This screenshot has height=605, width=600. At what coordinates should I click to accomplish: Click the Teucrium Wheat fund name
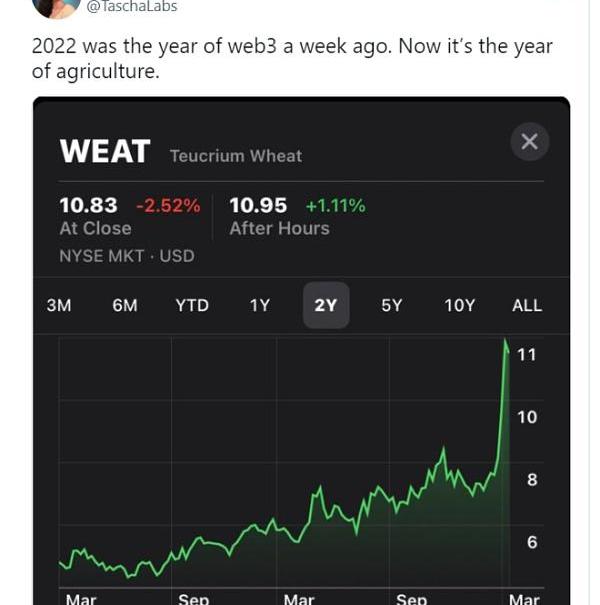pos(236,156)
